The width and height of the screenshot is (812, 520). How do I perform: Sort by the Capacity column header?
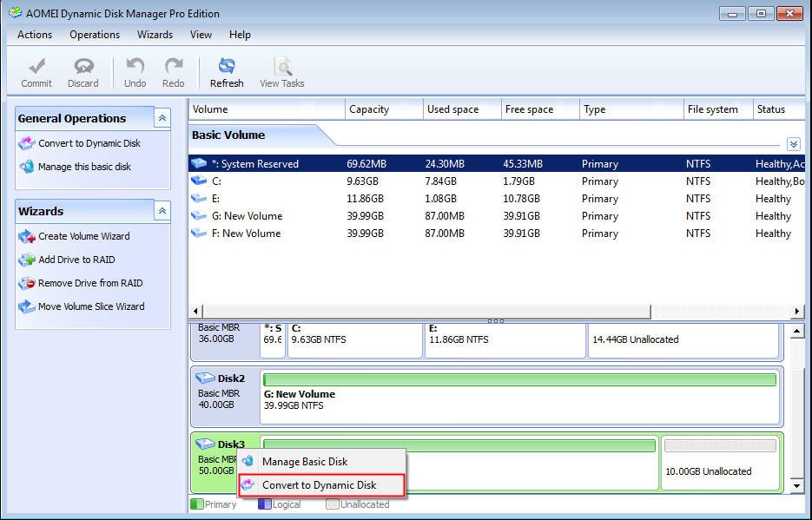[x=369, y=109]
